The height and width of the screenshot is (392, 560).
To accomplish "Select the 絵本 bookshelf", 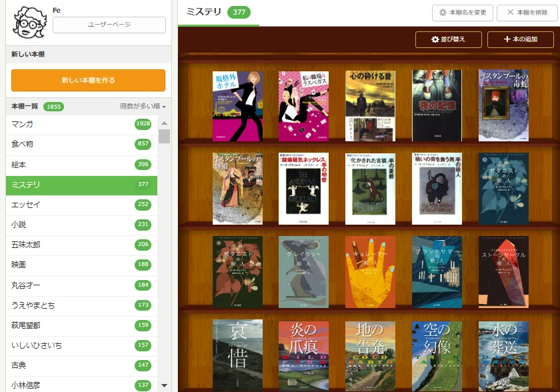I will (x=81, y=165).
